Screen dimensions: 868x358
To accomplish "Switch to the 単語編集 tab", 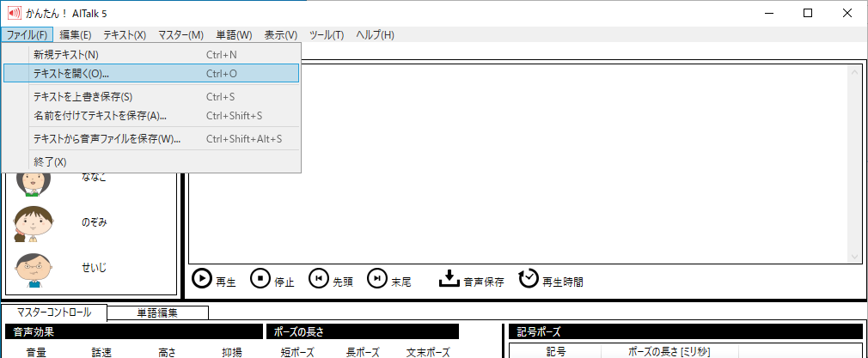I will (158, 313).
